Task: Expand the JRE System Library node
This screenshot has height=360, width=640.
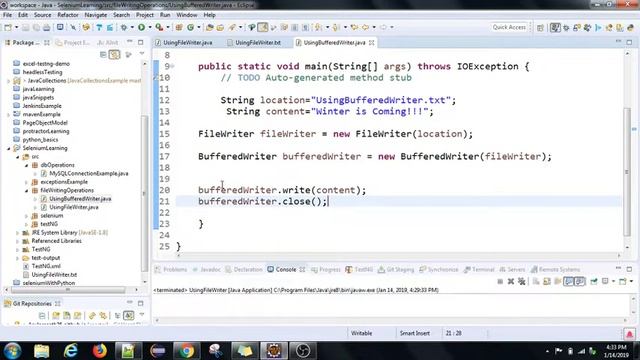Action: point(18,233)
